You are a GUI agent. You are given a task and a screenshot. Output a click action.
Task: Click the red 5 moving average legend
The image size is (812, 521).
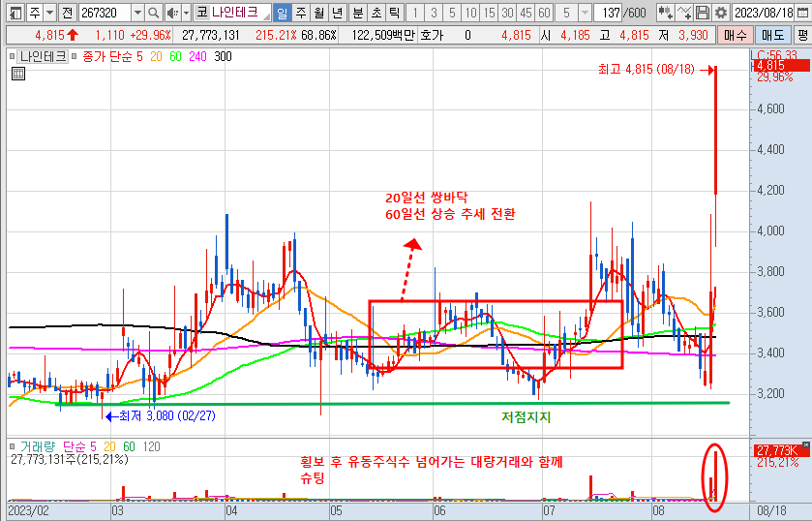139,56
